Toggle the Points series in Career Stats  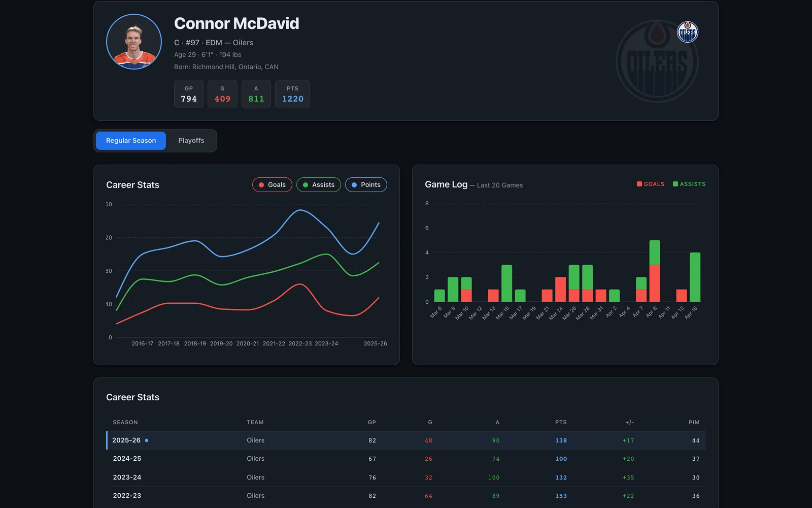click(x=366, y=185)
